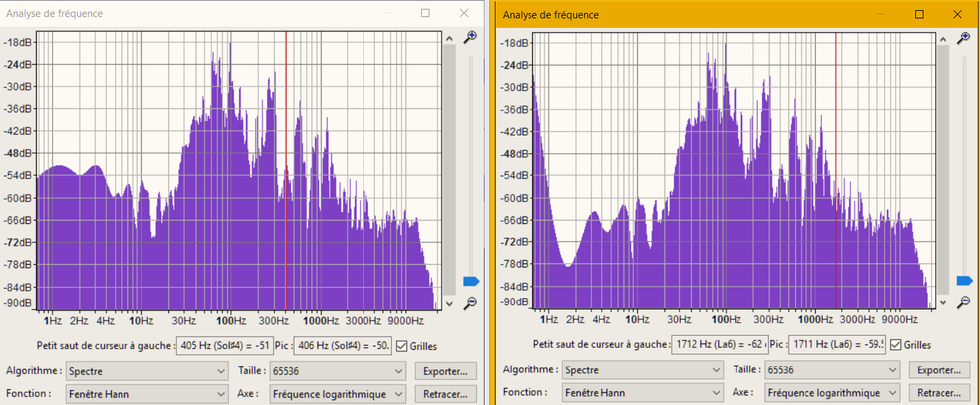Open the Algorithme dropdown in the left window
980x405 pixels.
pos(147,371)
